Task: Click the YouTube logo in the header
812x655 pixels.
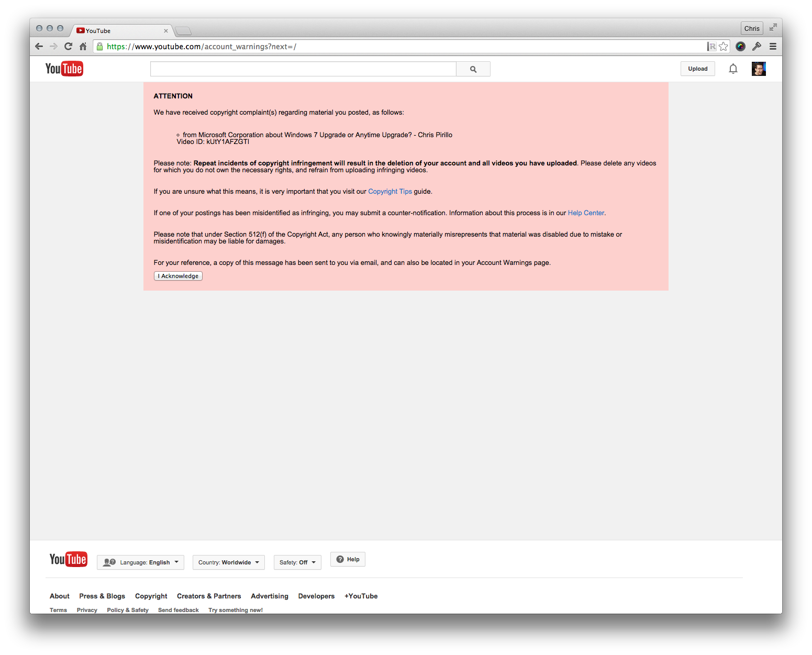Action: click(64, 69)
